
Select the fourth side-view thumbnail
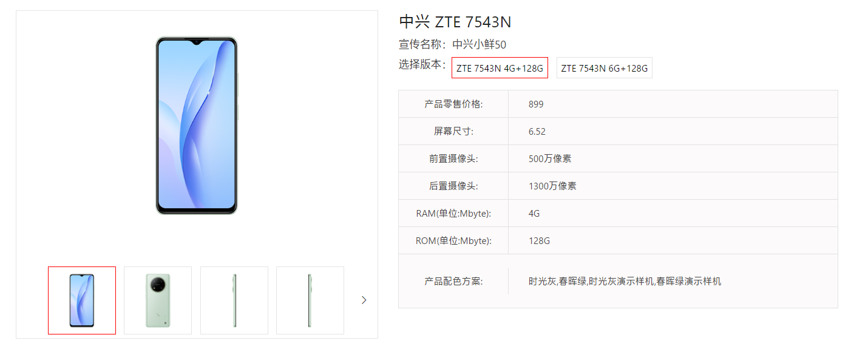pos(310,300)
